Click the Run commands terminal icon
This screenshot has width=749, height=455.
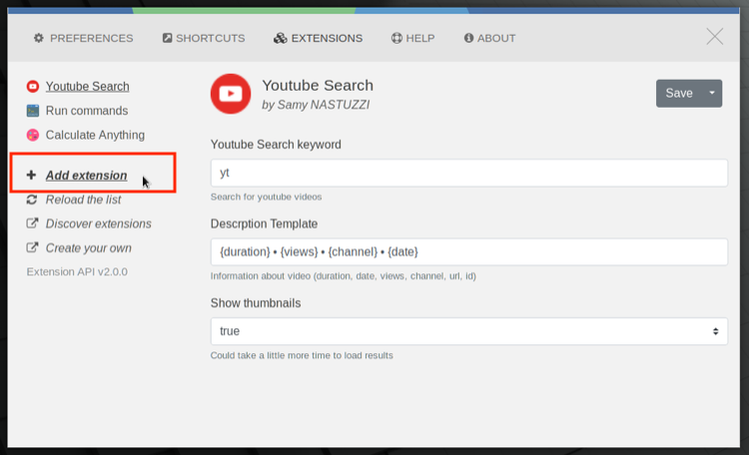point(32,111)
